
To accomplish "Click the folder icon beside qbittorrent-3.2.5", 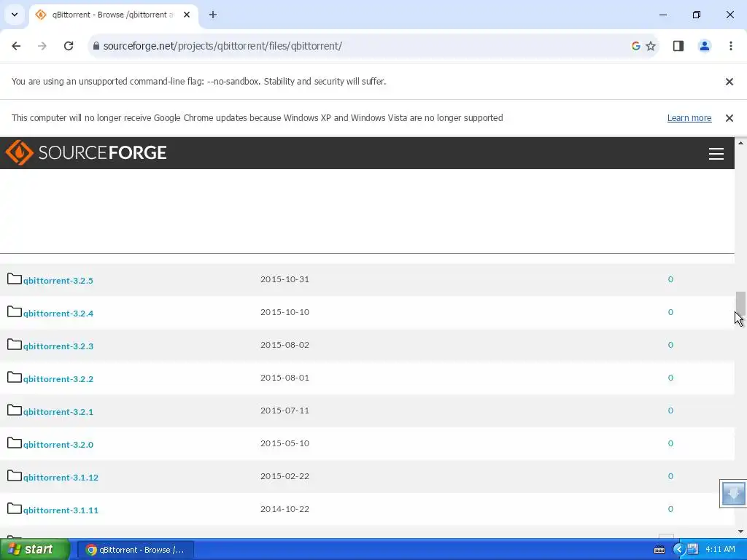I will click(15, 279).
